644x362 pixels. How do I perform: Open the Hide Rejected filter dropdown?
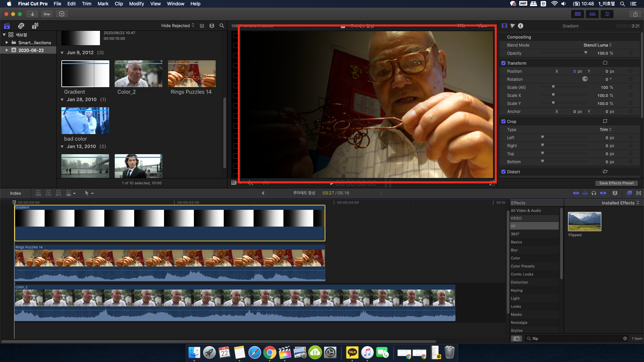(178, 26)
